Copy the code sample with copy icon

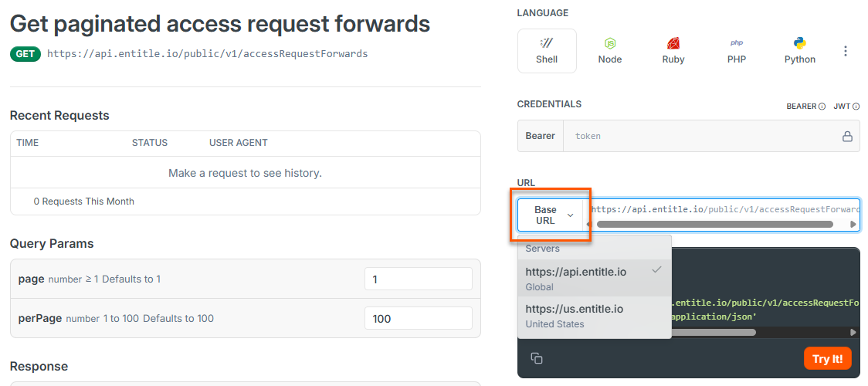pyautogui.click(x=537, y=357)
